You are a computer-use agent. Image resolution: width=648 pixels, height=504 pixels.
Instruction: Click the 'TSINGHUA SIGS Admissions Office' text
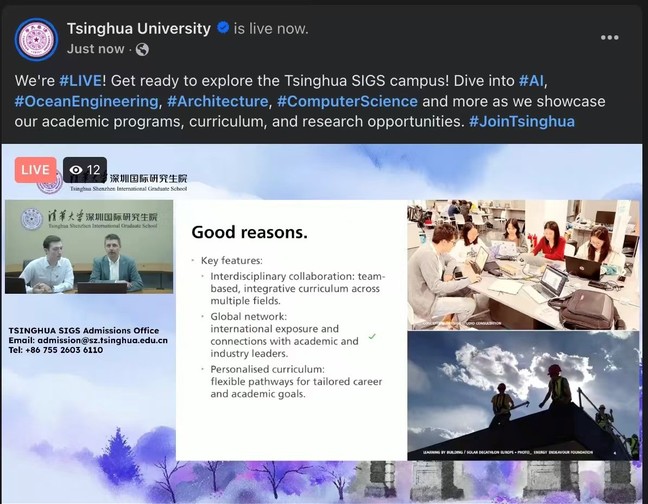pos(84,330)
